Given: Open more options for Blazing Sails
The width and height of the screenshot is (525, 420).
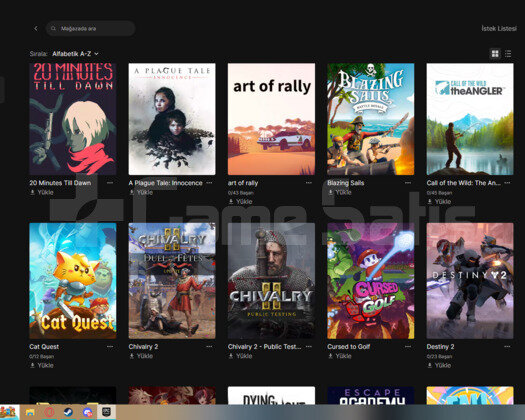Looking at the screenshot, I should [x=408, y=183].
